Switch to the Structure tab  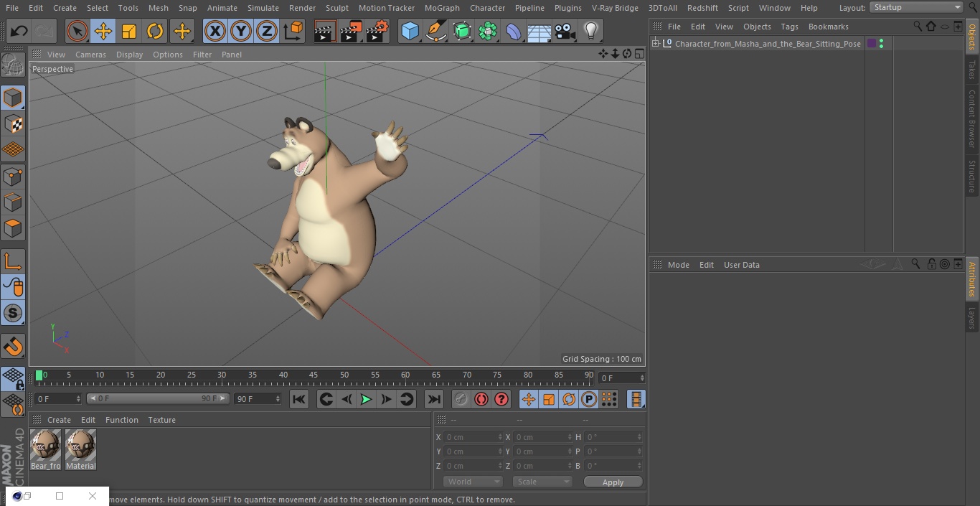(972, 175)
